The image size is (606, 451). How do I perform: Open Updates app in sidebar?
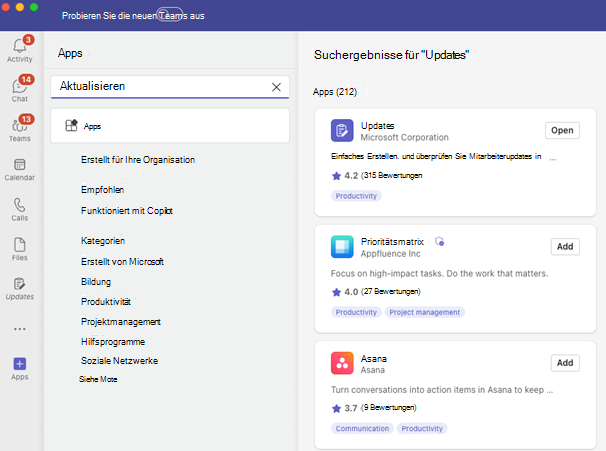coord(20,289)
